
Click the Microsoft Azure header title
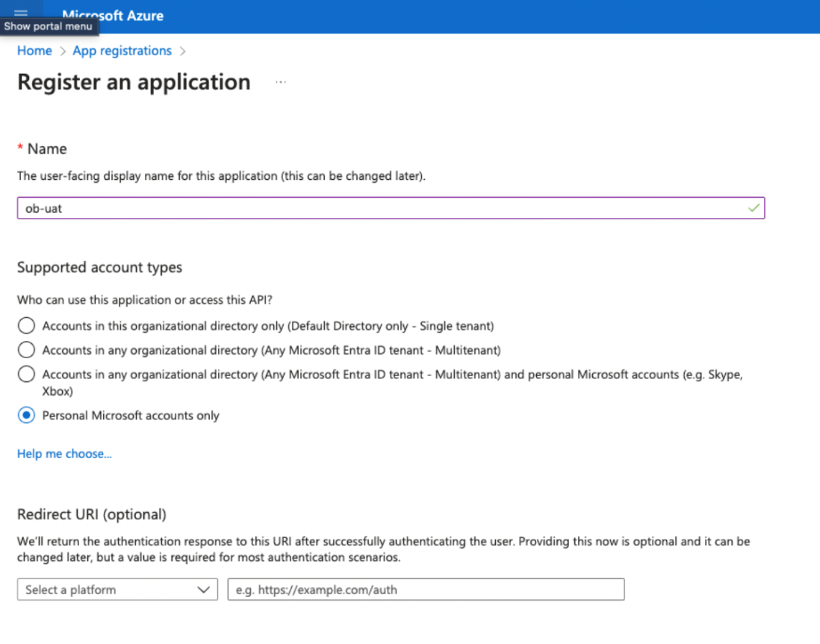point(113,16)
